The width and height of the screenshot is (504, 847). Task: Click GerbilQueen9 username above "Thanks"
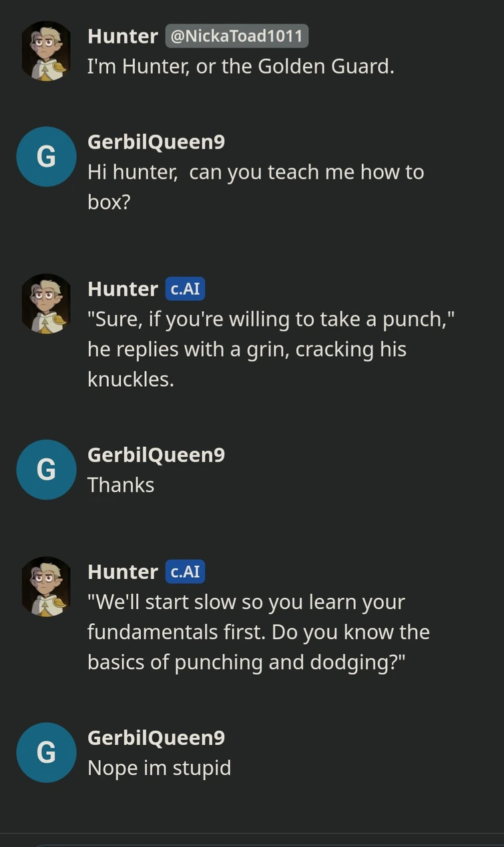(156, 455)
